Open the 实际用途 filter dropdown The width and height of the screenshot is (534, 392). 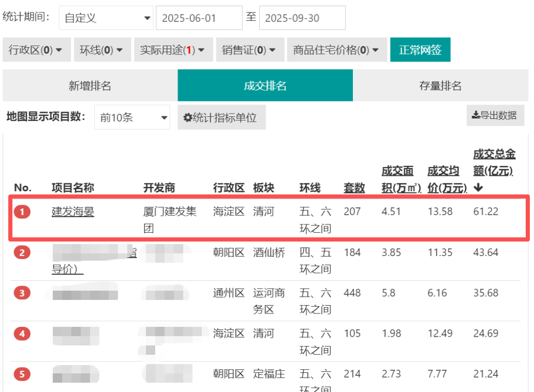(173, 50)
